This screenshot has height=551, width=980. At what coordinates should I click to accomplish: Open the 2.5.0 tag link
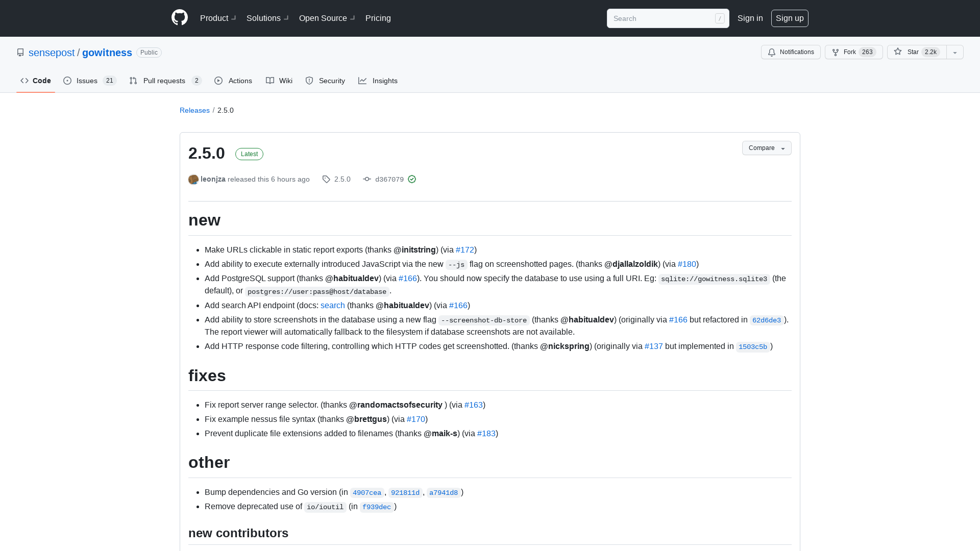336,179
